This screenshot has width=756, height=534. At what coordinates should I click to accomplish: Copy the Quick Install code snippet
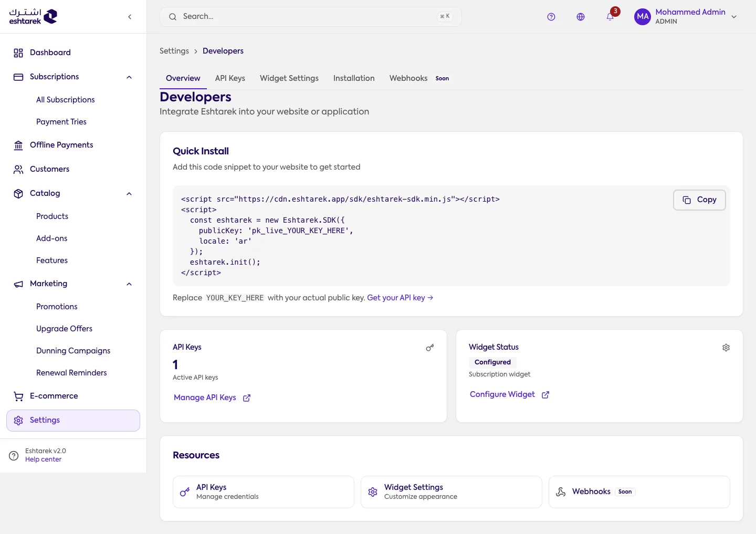tap(699, 200)
